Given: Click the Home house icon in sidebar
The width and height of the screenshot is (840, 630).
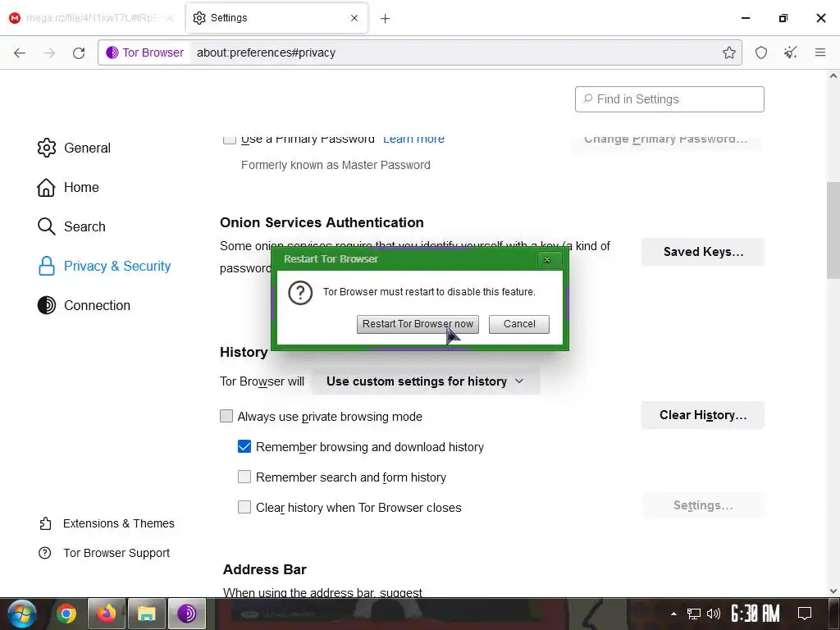Looking at the screenshot, I should (x=46, y=188).
